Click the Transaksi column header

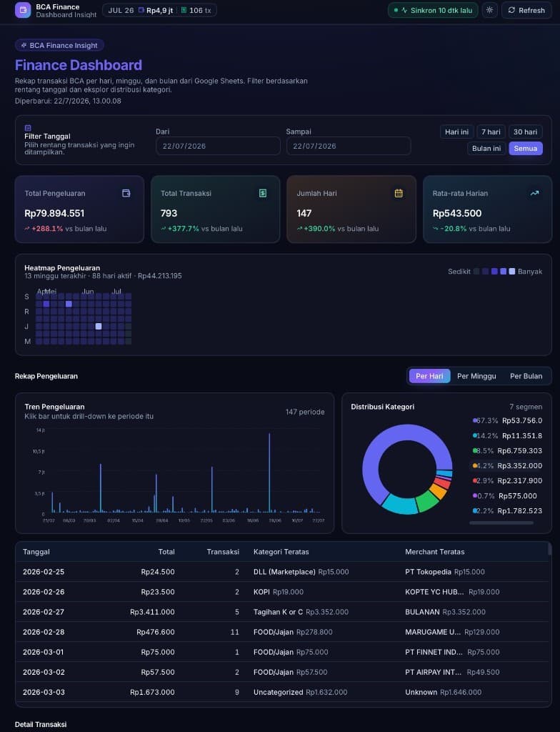223,552
